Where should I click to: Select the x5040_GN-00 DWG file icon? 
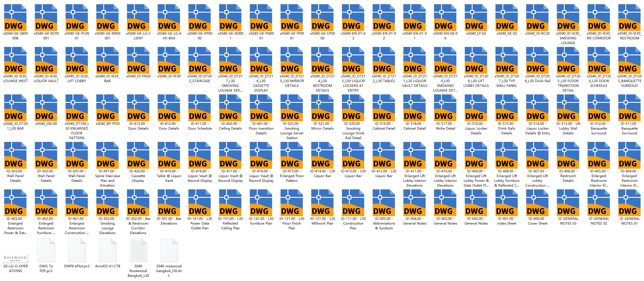(46, 108)
